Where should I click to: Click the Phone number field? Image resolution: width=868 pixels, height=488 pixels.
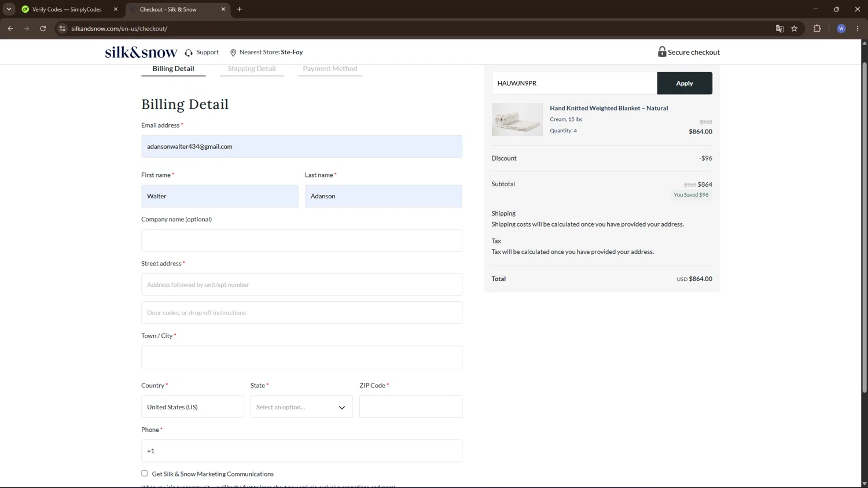301,451
